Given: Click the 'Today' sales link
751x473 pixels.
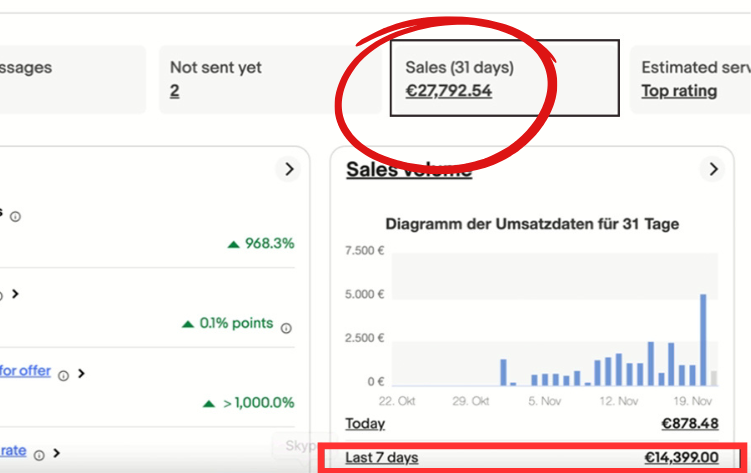Looking at the screenshot, I should click(x=365, y=424).
